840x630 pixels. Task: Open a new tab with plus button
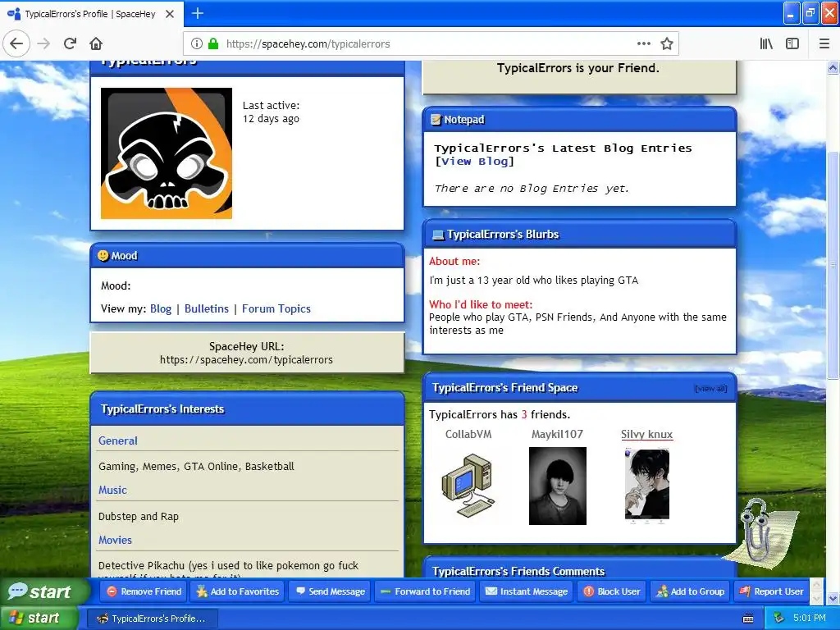[198, 13]
